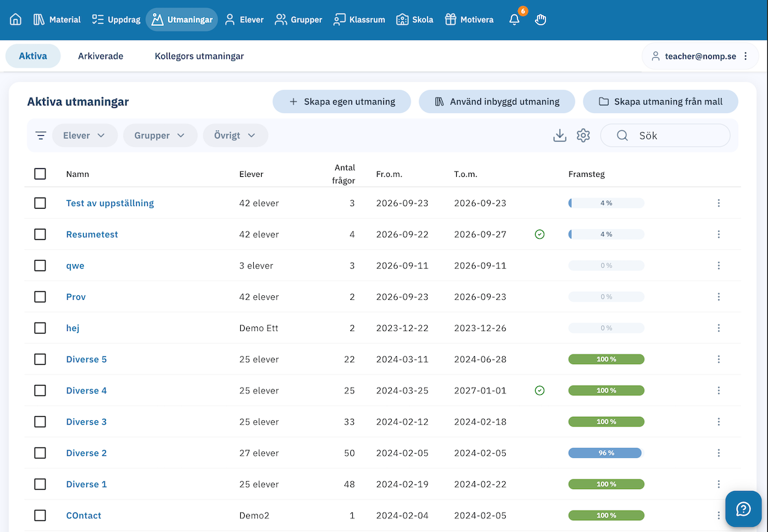
Task: Open the Kollegors utmaningar tab
Action: point(199,57)
